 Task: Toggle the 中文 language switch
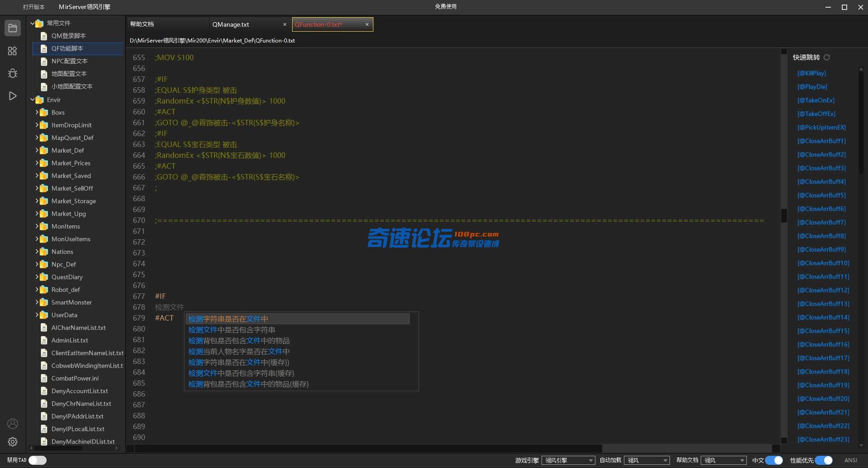[774, 460]
